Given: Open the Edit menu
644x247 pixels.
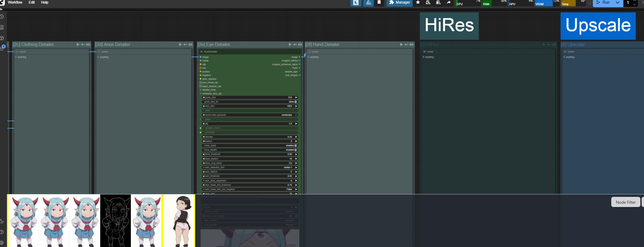Looking at the screenshot, I should point(32,2).
